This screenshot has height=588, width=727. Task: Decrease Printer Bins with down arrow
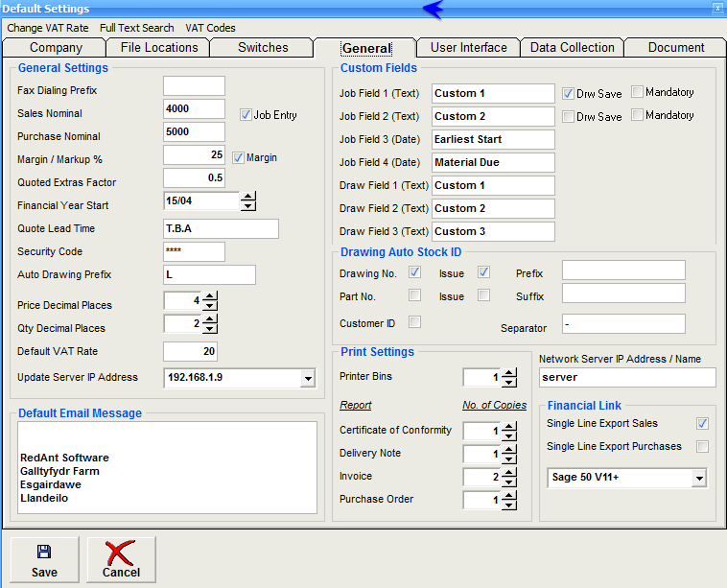(509, 382)
